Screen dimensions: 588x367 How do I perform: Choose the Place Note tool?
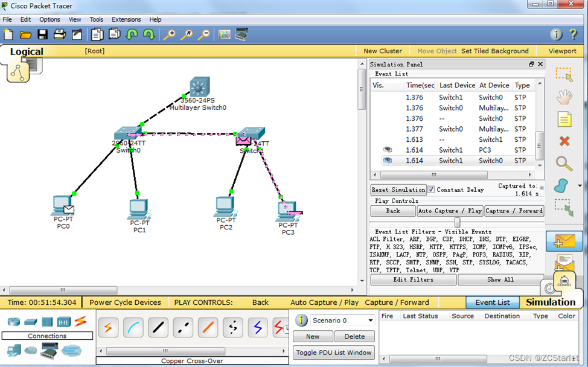pyautogui.click(x=564, y=120)
